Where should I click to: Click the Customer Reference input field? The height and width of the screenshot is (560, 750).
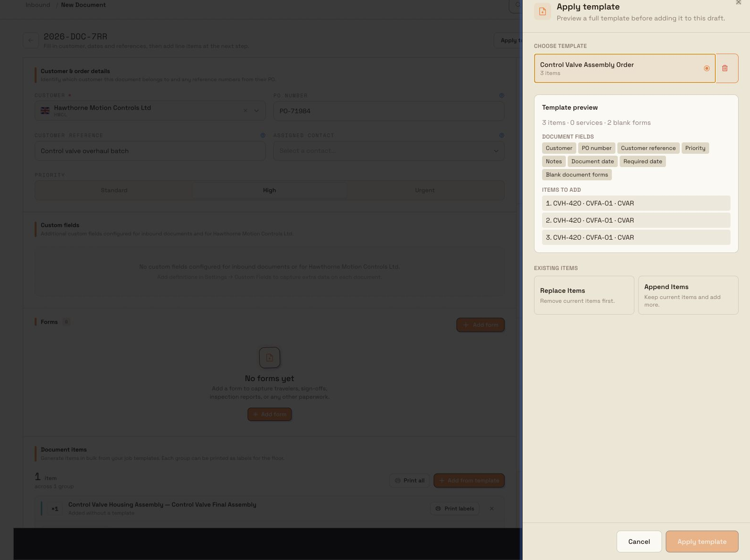(x=150, y=151)
